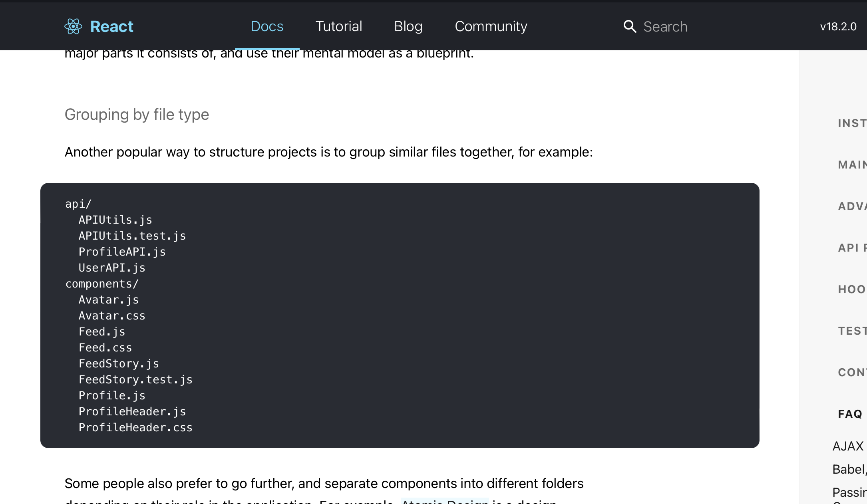This screenshot has width=867, height=504.
Task: Click the React wordmark link
Action: tap(111, 26)
